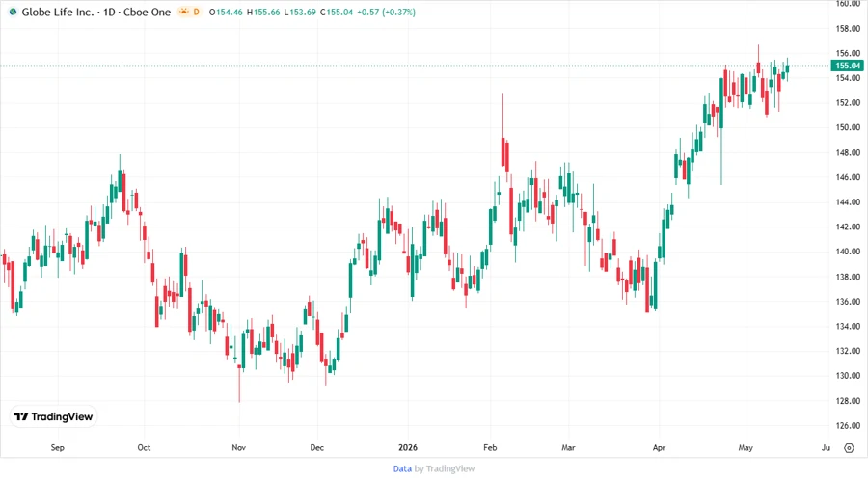Click the high value H155.66
The image size is (868, 480).
(263, 12)
